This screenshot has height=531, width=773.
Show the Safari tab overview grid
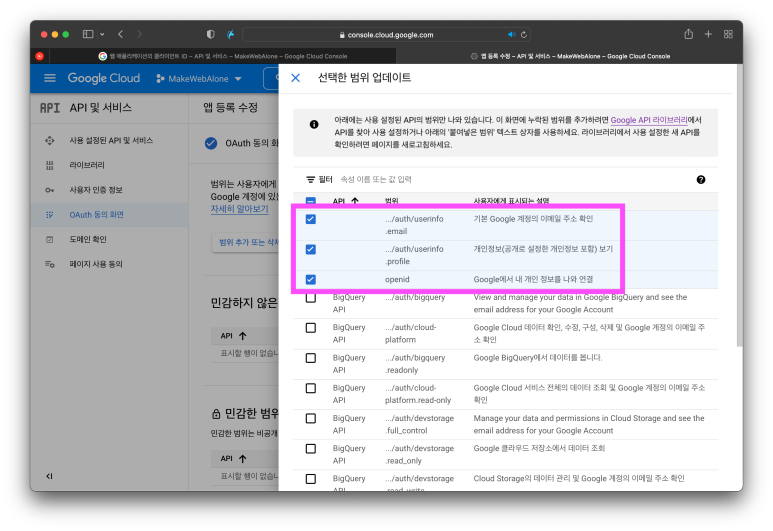click(728, 34)
